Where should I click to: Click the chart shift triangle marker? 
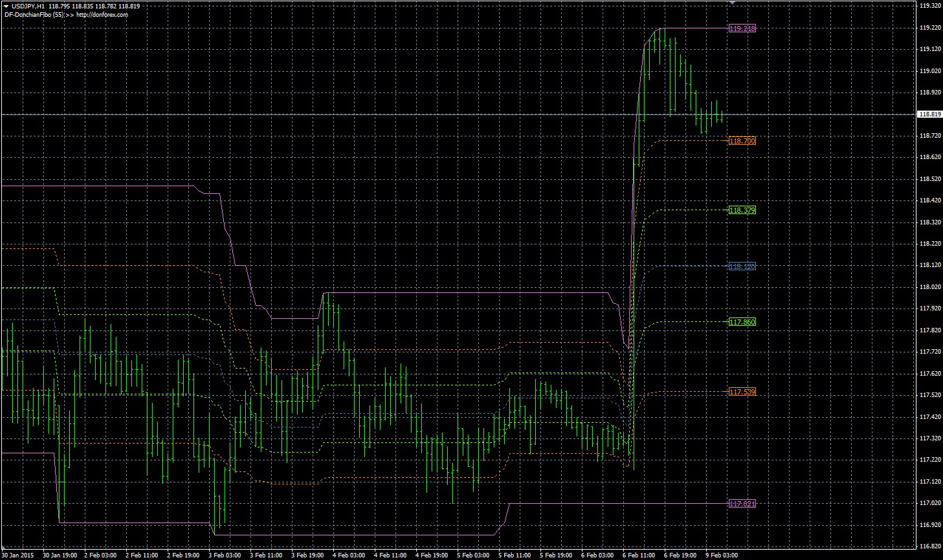pyautogui.click(x=732, y=3)
